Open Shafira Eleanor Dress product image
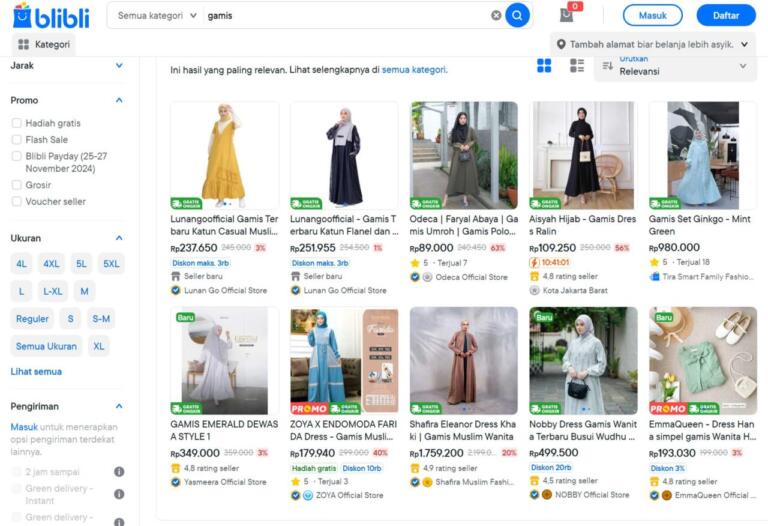Viewport: 768px width, 526px height. coord(464,360)
